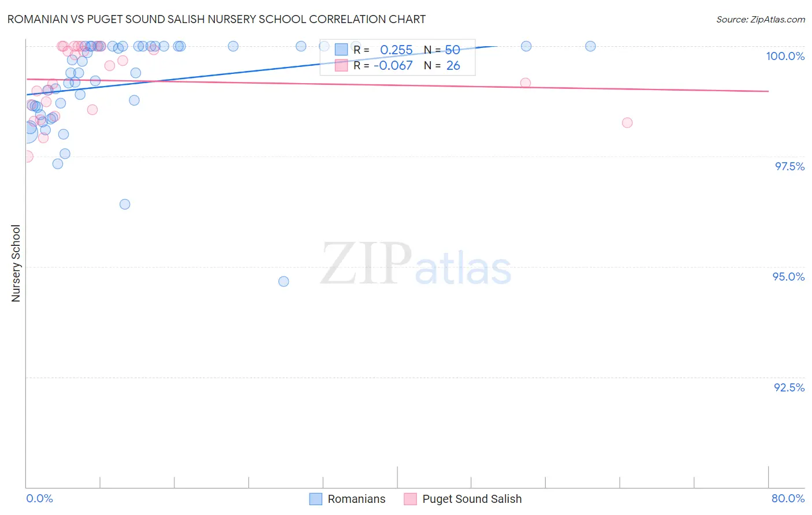Screen dimensions: 812x515
Task: Click the Nursery School axis label
Action: (x=16, y=263)
